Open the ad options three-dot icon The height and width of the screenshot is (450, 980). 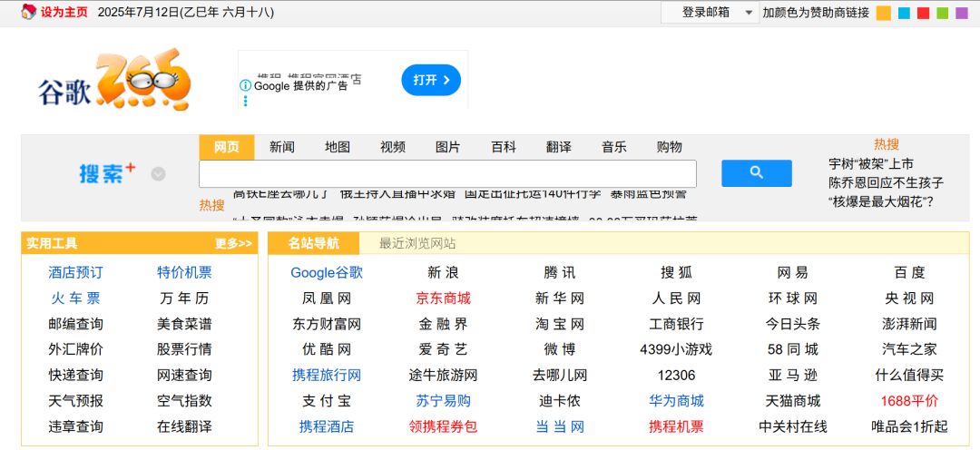[246, 101]
